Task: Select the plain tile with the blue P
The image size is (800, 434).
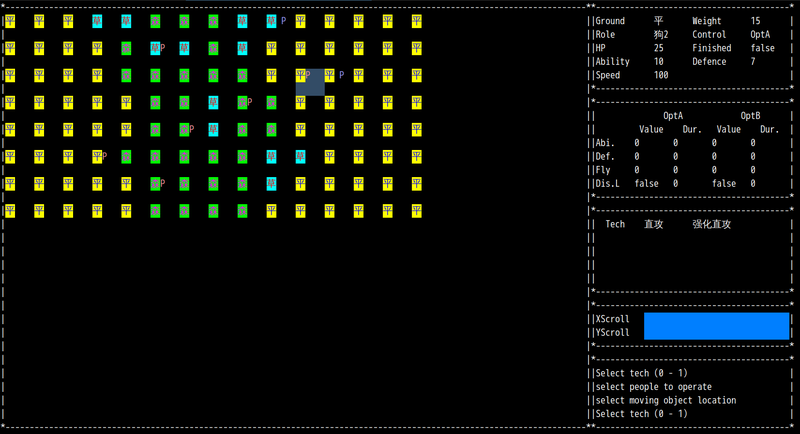Action: coord(330,75)
